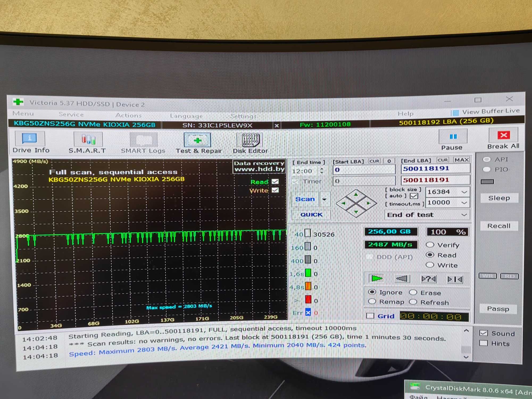This screenshot has height=399, width=532.
Task: Click the MAX button beside End LBA
Action: point(462,160)
